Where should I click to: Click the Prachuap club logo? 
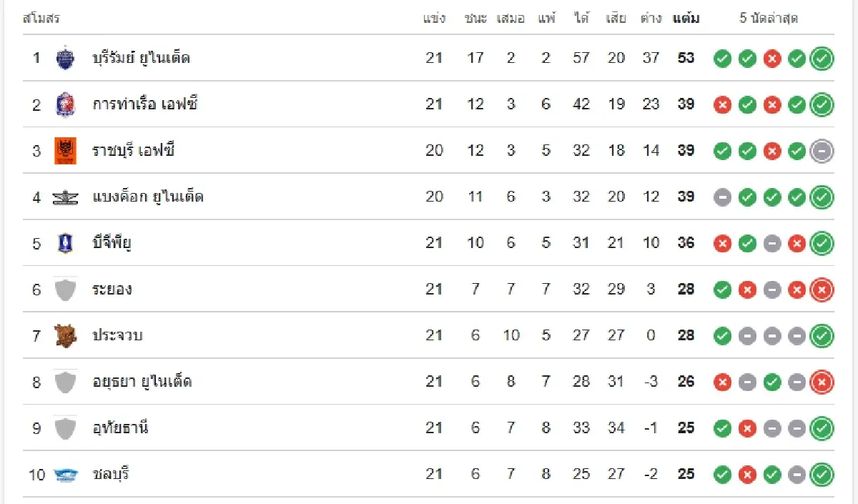(65, 335)
